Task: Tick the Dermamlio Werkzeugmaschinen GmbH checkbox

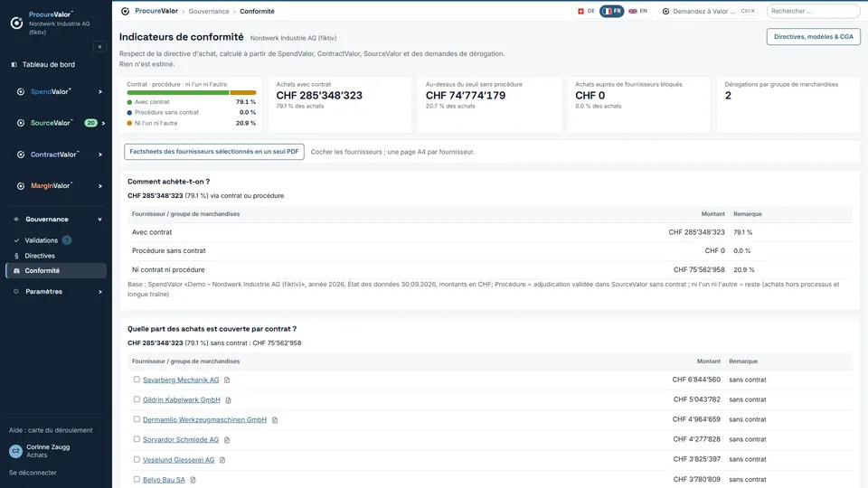Action: 137,419
